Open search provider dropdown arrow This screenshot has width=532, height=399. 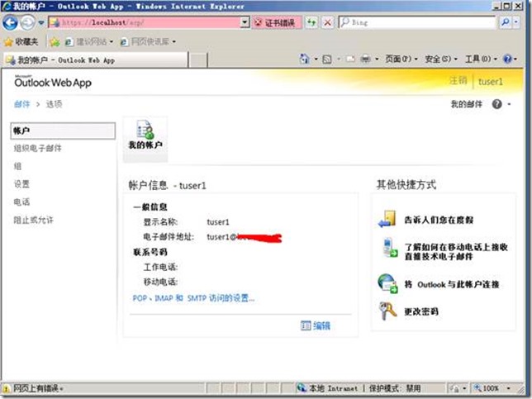click(x=516, y=23)
